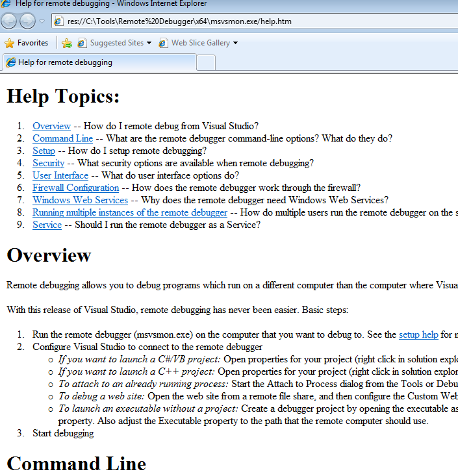Open the Security help topic link
Viewport: 458px width, 476px height.
(48, 163)
